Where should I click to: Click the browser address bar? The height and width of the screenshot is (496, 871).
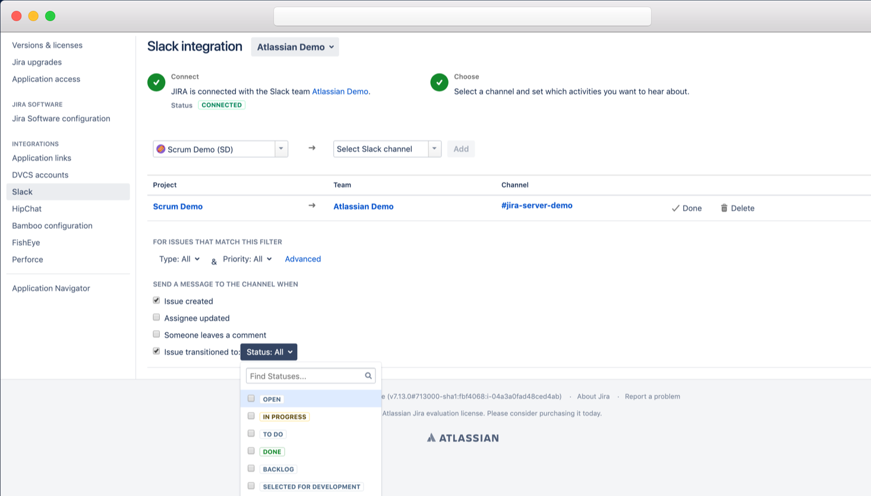[x=462, y=16]
